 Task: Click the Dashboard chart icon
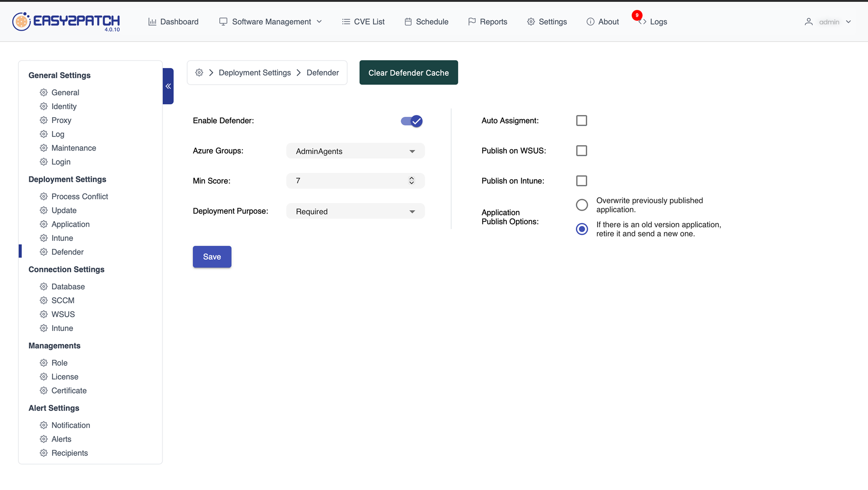[152, 22]
